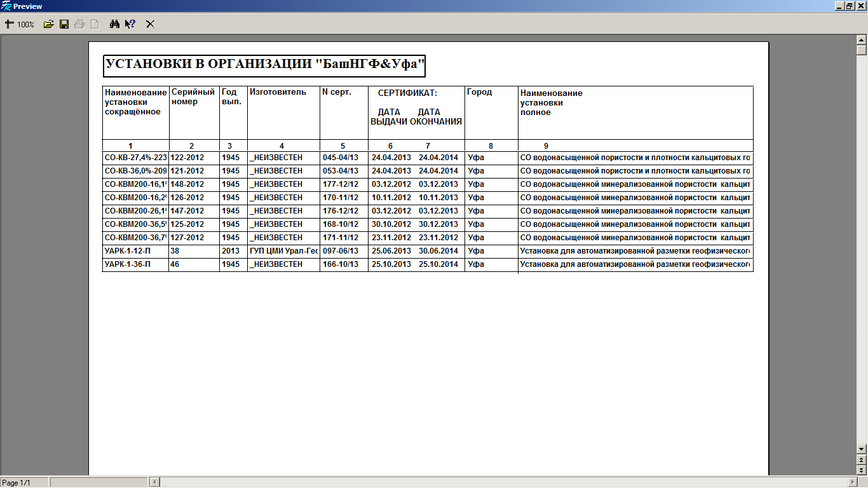Select cell СО-КВ-27,4%-223
Screen dimensions: 868x488
click(x=135, y=158)
